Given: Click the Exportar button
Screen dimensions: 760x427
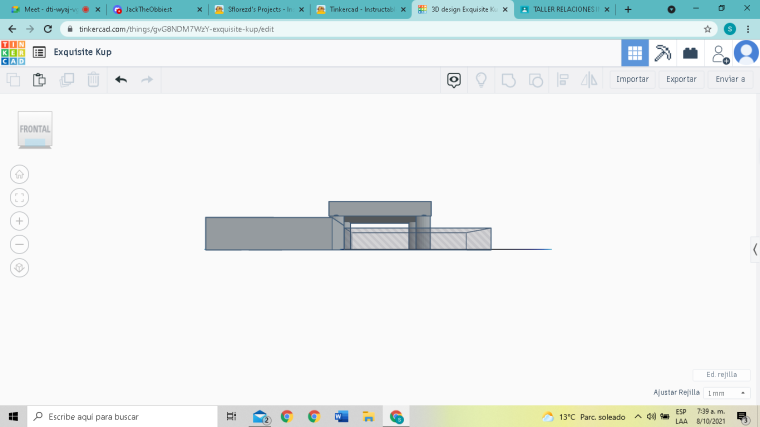Looking at the screenshot, I should coord(681,79).
